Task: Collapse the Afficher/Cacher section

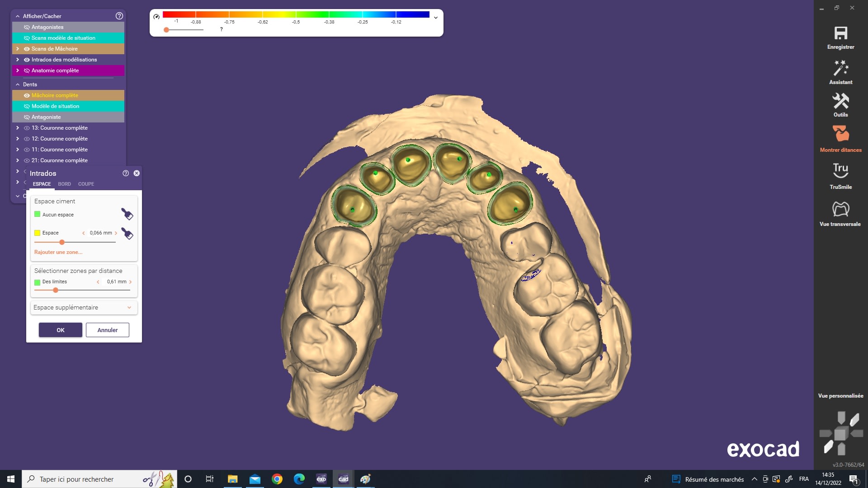Action: [x=18, y=16]
